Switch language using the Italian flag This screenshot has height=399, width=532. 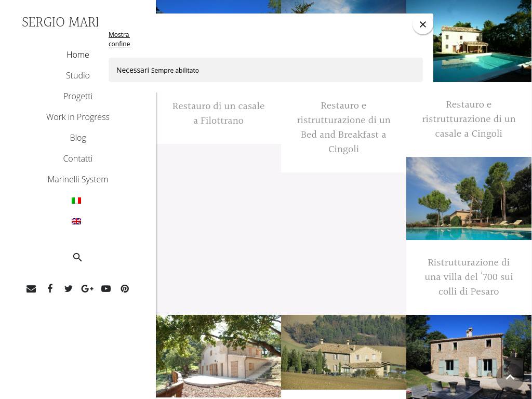(76, 201)
